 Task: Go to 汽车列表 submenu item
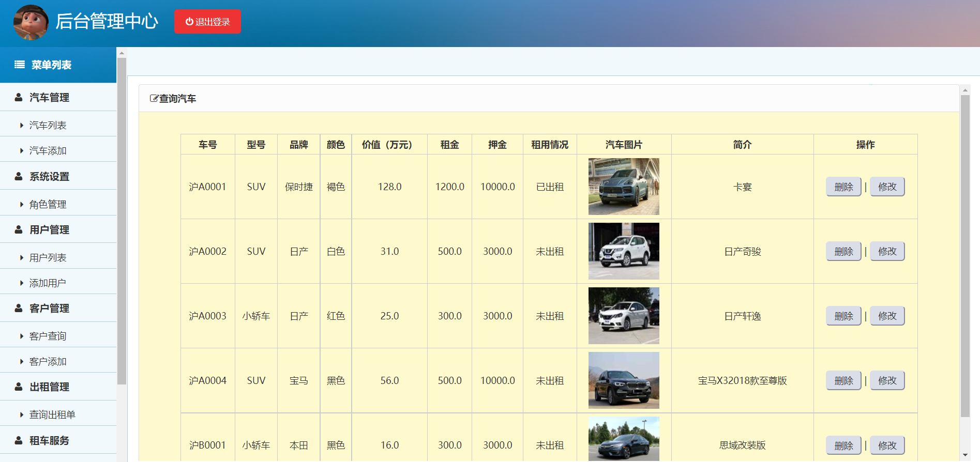coord(58,125)
